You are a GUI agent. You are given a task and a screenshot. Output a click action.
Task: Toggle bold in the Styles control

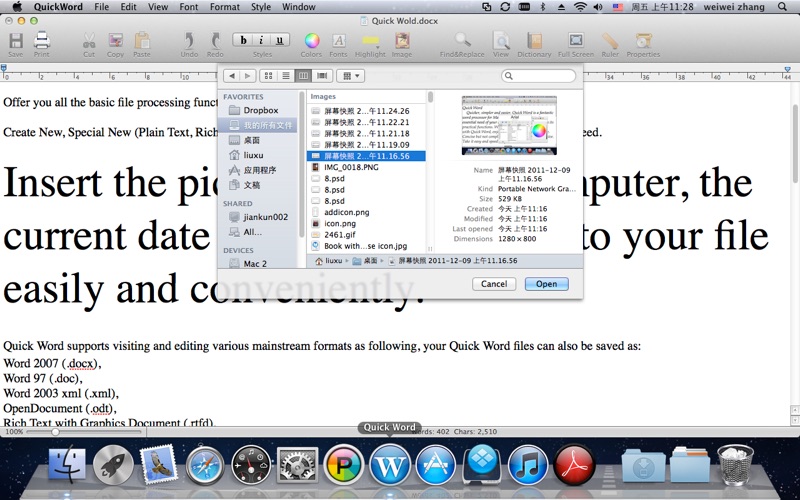click(243, 40)
